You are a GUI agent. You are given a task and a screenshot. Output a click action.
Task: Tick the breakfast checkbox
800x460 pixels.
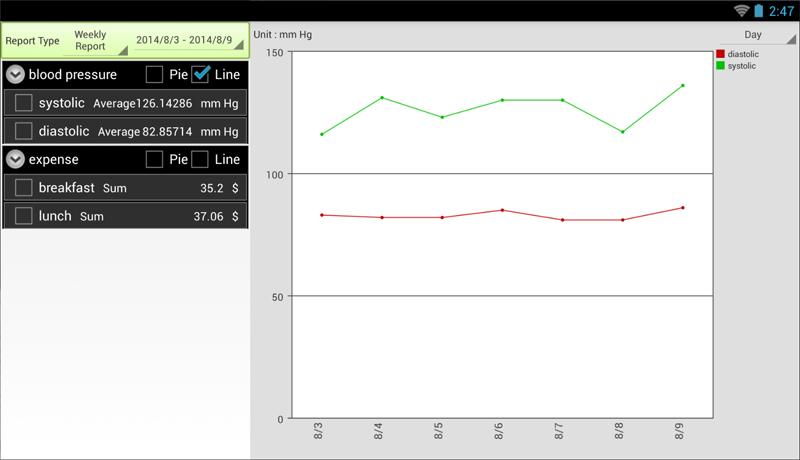pos(23,187)
